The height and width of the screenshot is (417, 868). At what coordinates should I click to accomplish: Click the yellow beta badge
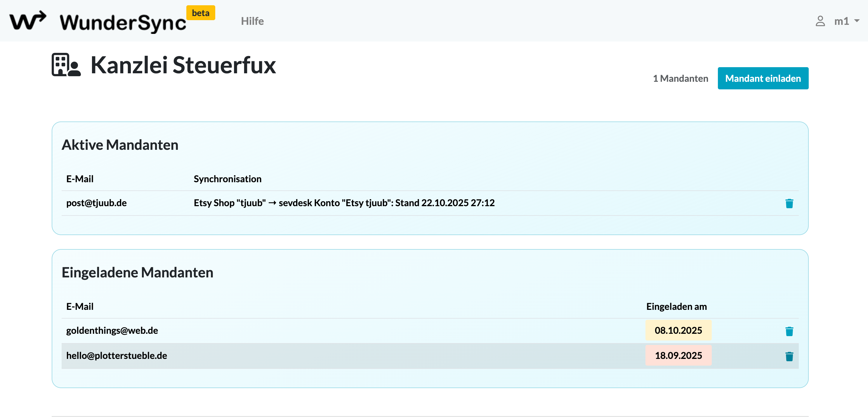[x=200, y=13]
